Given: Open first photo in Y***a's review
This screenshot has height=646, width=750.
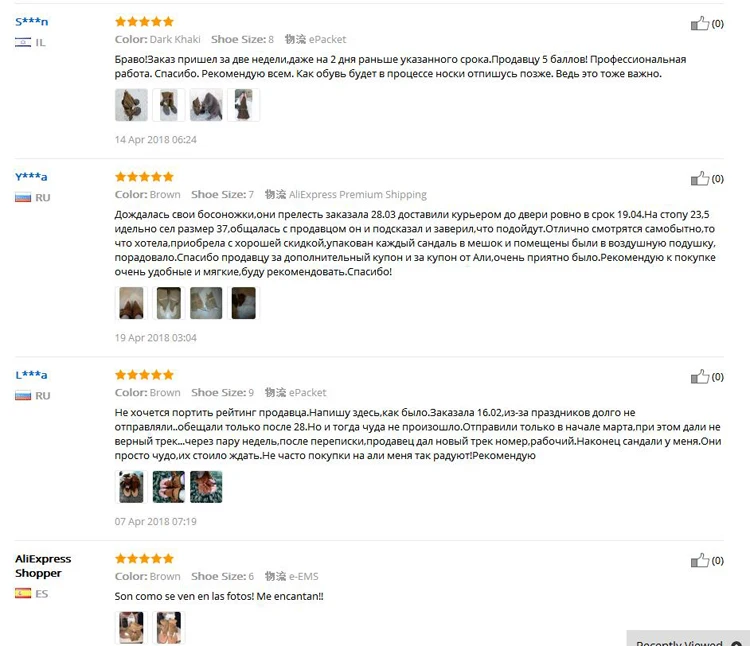Looking at the screenshot, I should (131, 303).
